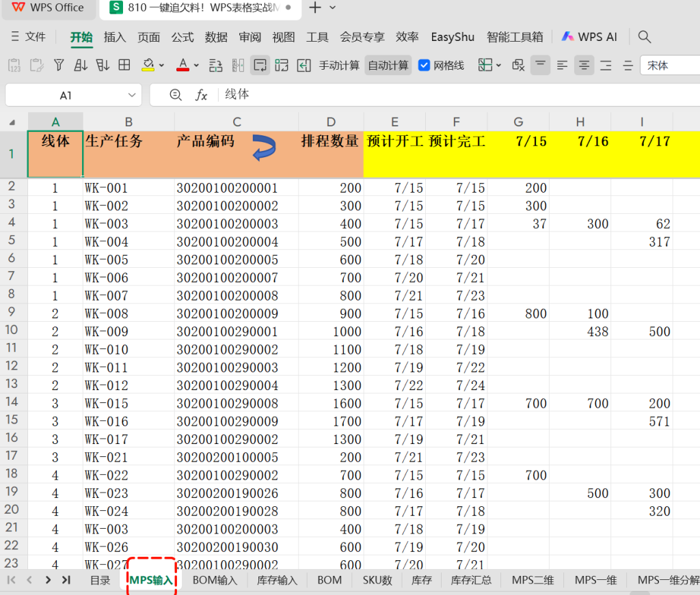Open the SKU数 sheet tab
Image resolution: width=700 pixels, height=595 pixels.
(377, 580)
